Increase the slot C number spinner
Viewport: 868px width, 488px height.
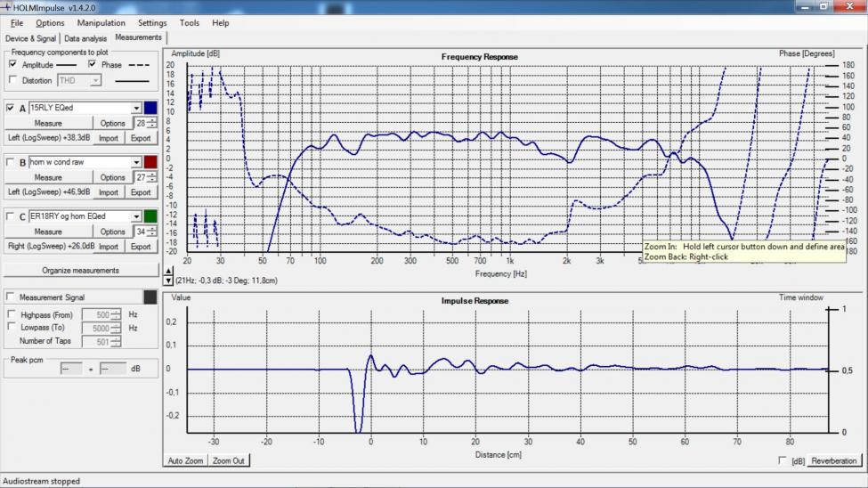(x=152, y=229)
